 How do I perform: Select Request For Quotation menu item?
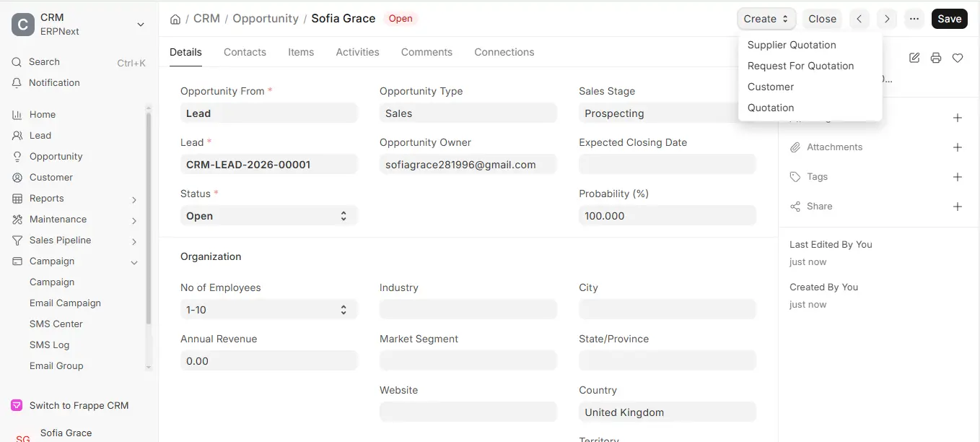(x=800, y=66)
